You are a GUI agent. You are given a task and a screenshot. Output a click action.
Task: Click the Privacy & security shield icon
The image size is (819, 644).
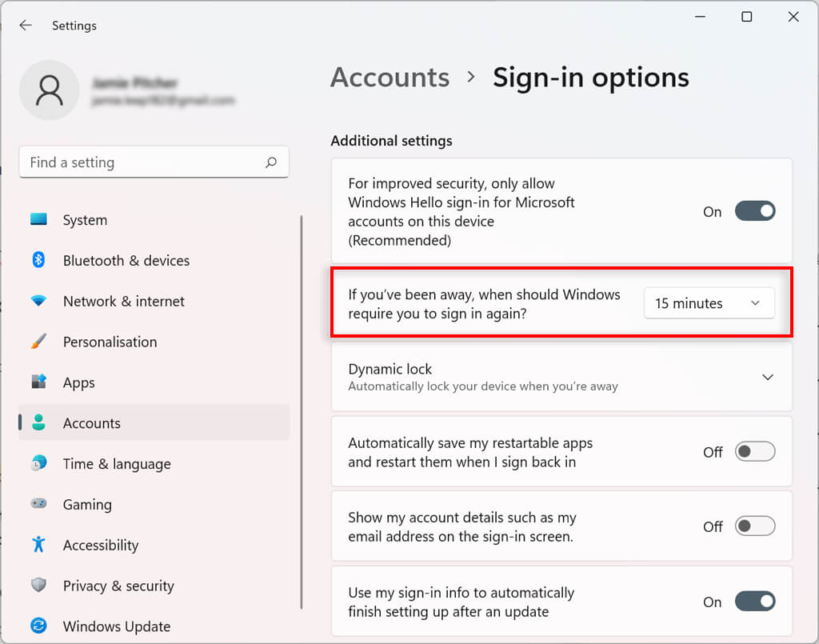(38, 586)
